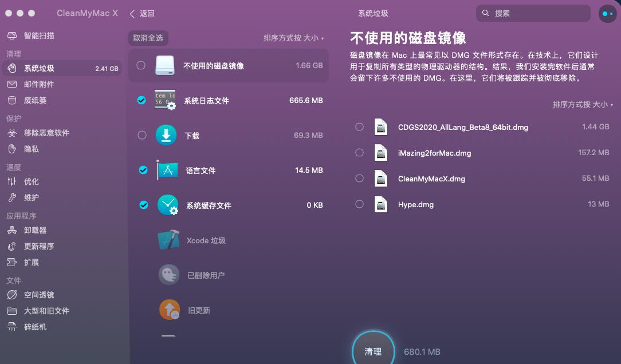Open the 废纸篓 module

tap(34, 99)
